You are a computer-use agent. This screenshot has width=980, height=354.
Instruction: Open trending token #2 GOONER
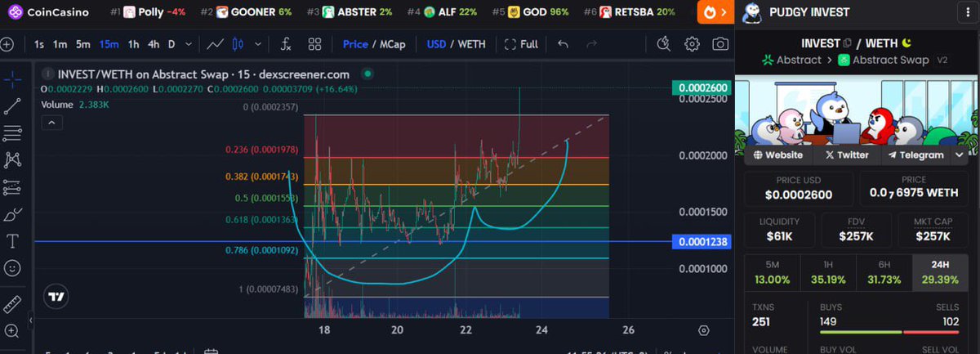point(246,12)
